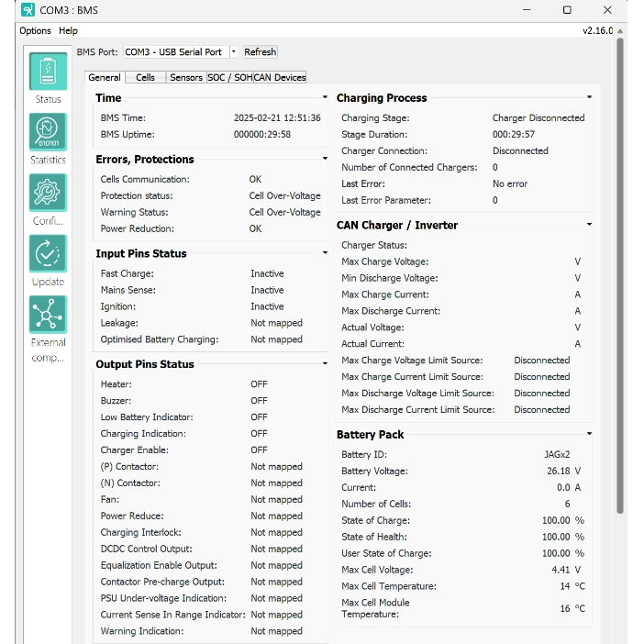
Task: Collapse the Errors, Protections section
Action: click(325, 159)
